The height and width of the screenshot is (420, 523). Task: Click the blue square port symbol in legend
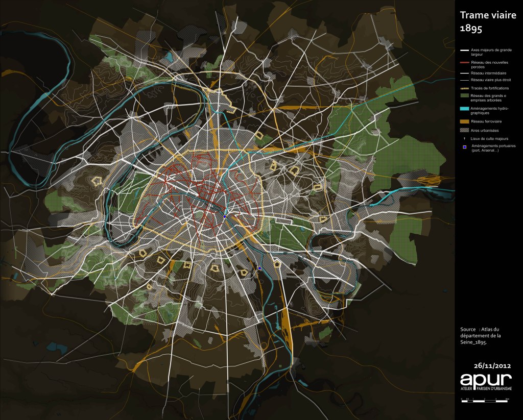click(x=464, y=147)
